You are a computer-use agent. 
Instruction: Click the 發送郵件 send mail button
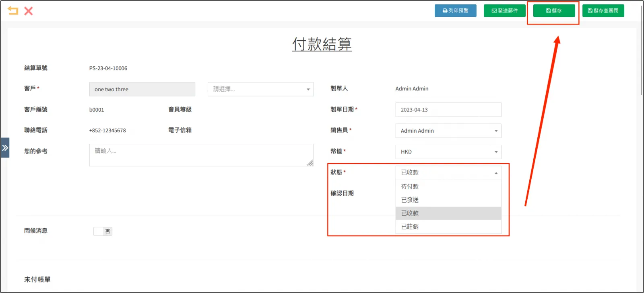[504, 11]
